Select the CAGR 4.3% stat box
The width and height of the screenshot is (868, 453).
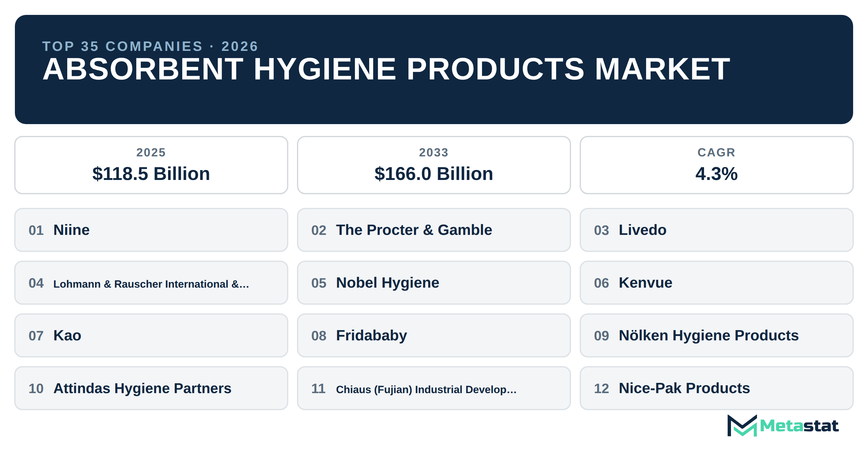point(716,165)
